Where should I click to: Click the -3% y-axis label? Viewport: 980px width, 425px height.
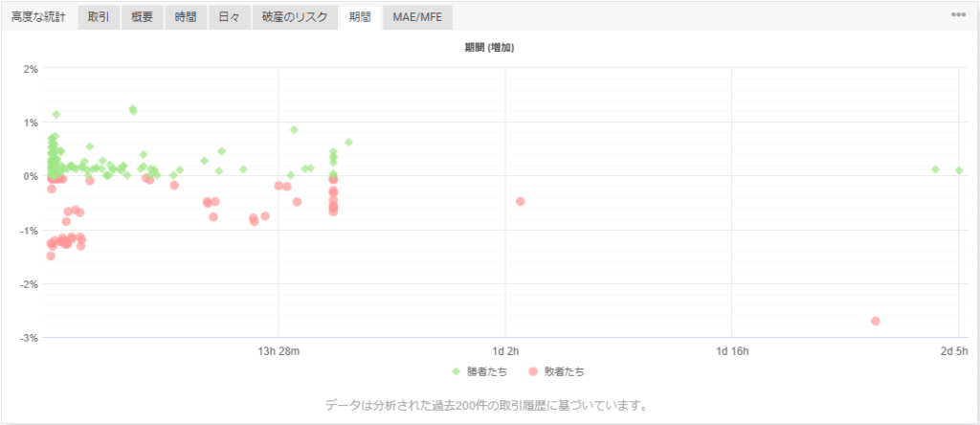(x=30, y=338)
